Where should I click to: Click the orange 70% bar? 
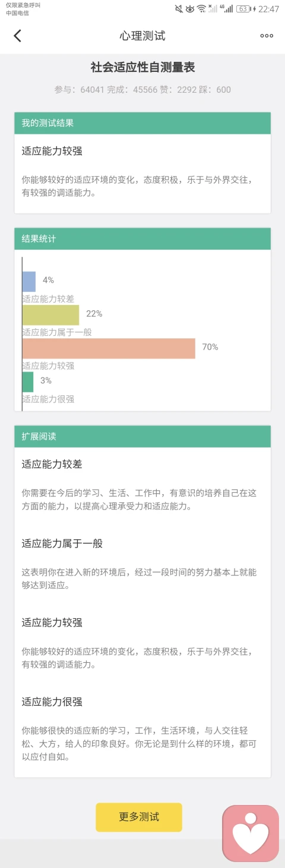(109, 348)
